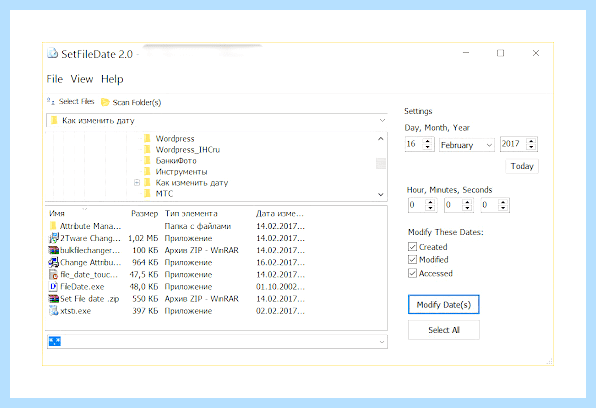This screenshot has width=596, height=408.
Task: Click the Modify Date(s) button
Action: coord(444,305)
